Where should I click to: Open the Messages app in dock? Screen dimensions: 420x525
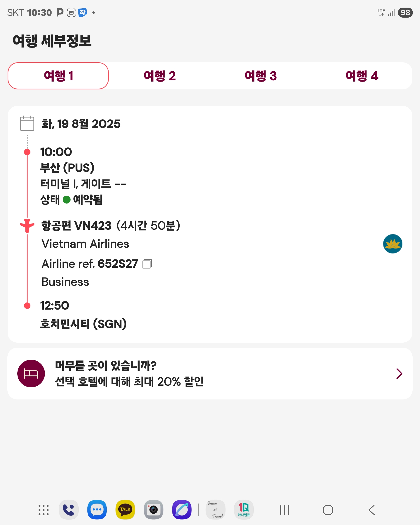(x=97, y=510)
